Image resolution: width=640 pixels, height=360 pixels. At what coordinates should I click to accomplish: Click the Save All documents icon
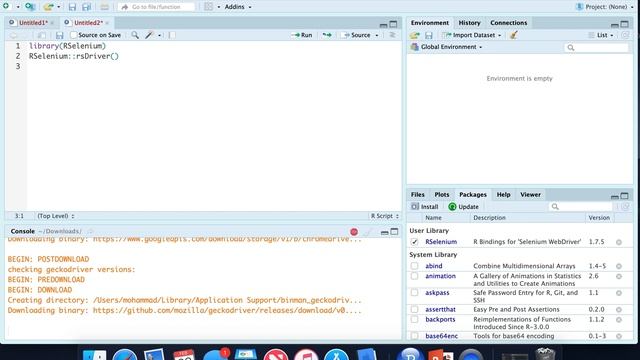87,7
